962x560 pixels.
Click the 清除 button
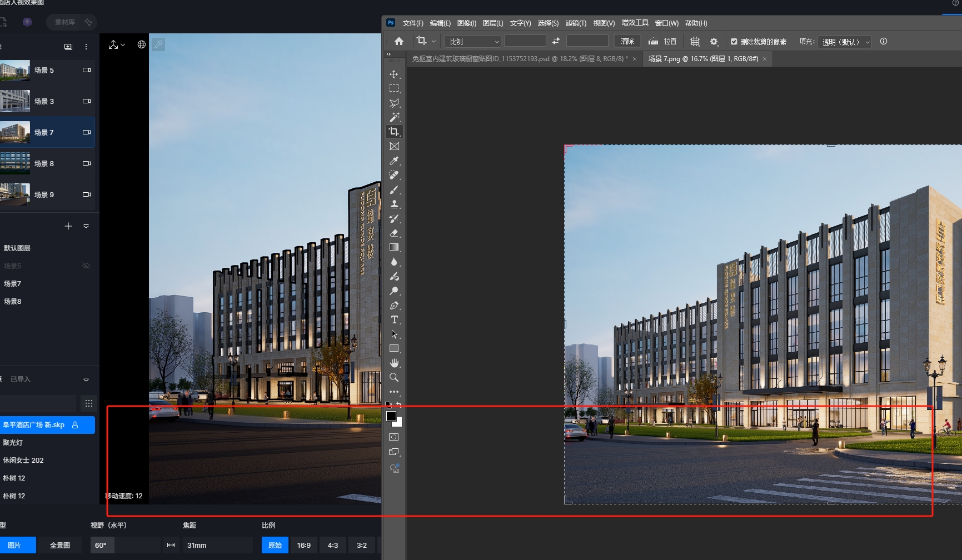[627, 42]
